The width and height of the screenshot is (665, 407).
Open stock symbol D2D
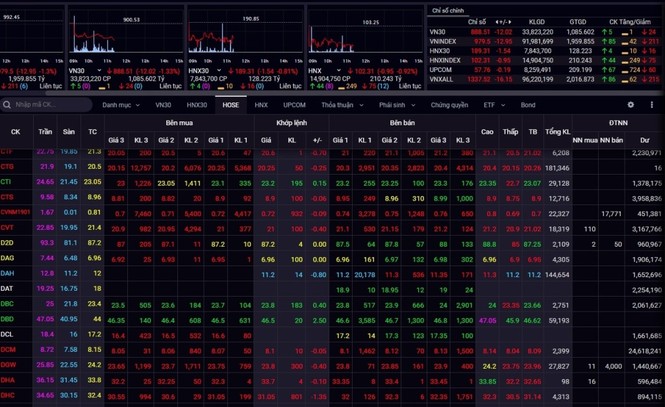[7, 243]
